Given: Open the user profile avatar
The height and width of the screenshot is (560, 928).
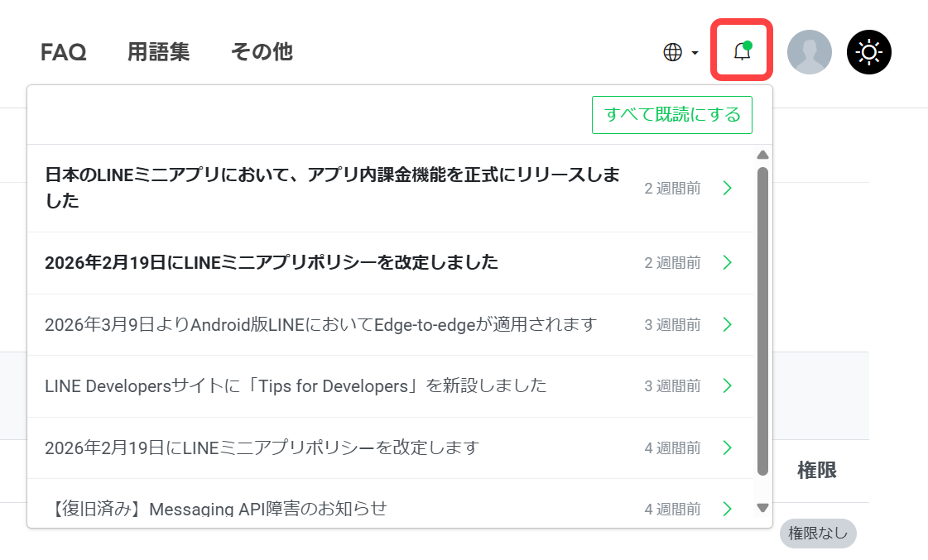Looking at the screenshot, I should (809, 52).
